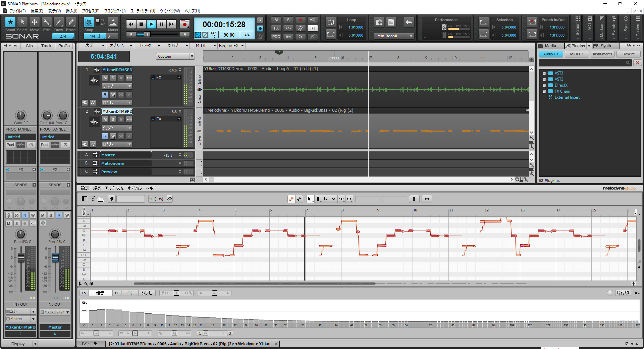Switch to the ProCh inspector tab
Image resolution: width=644 pixels, height=349 pixels.
[64, 46]
